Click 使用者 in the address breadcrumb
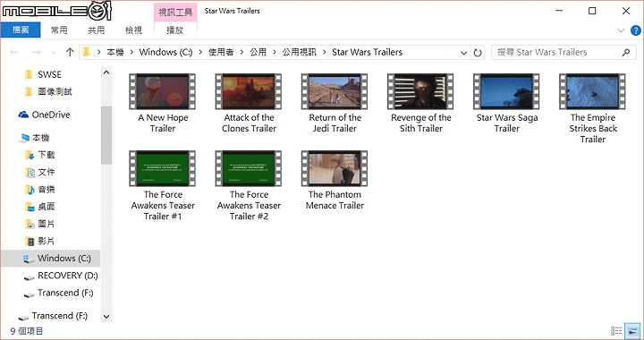644x340 pixels. point(221,52)
